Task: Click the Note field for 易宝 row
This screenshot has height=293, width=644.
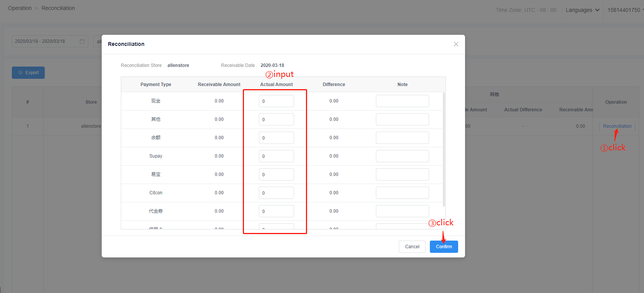Action: coord(402,174)
